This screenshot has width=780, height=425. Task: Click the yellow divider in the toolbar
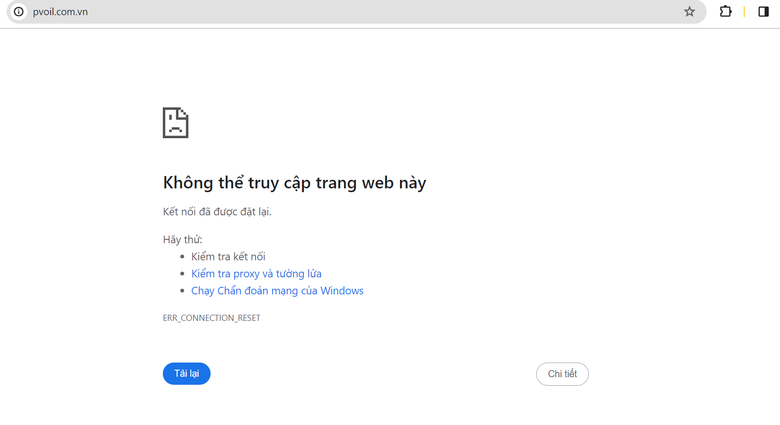pyautogui.click(x=744, y=12)
